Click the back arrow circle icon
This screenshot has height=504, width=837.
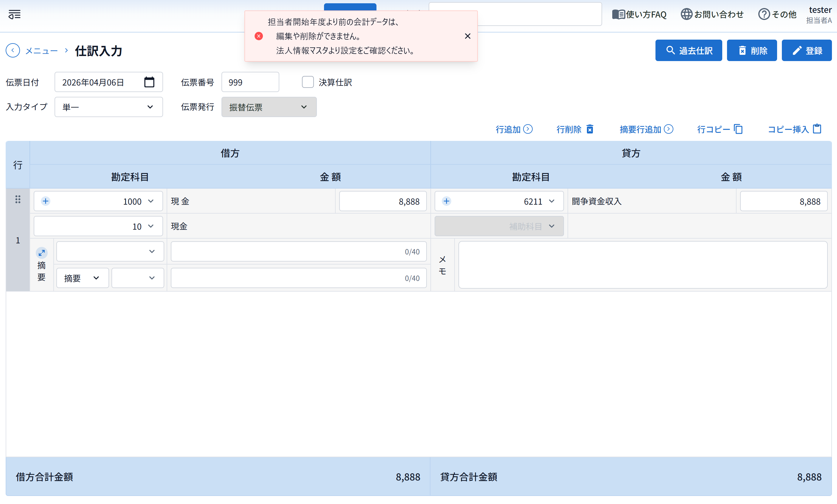13,51
